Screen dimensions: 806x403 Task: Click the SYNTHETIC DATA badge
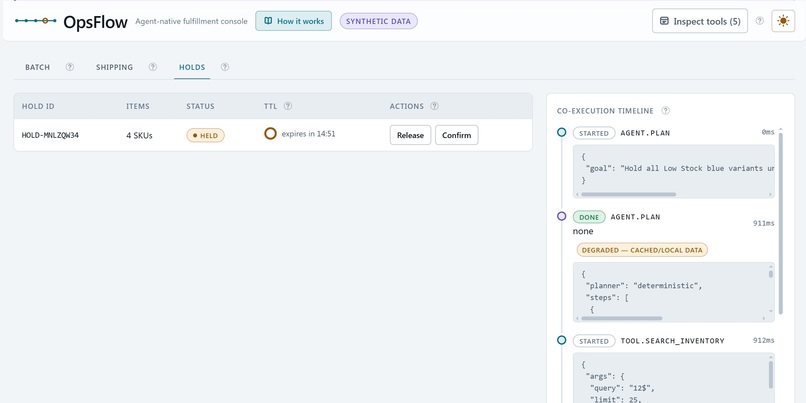click(x=378, y=21)
